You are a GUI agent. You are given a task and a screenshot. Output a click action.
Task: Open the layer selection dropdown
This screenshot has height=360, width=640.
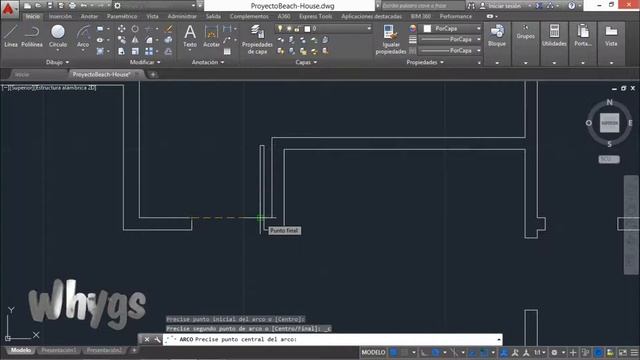pos(324,29)
